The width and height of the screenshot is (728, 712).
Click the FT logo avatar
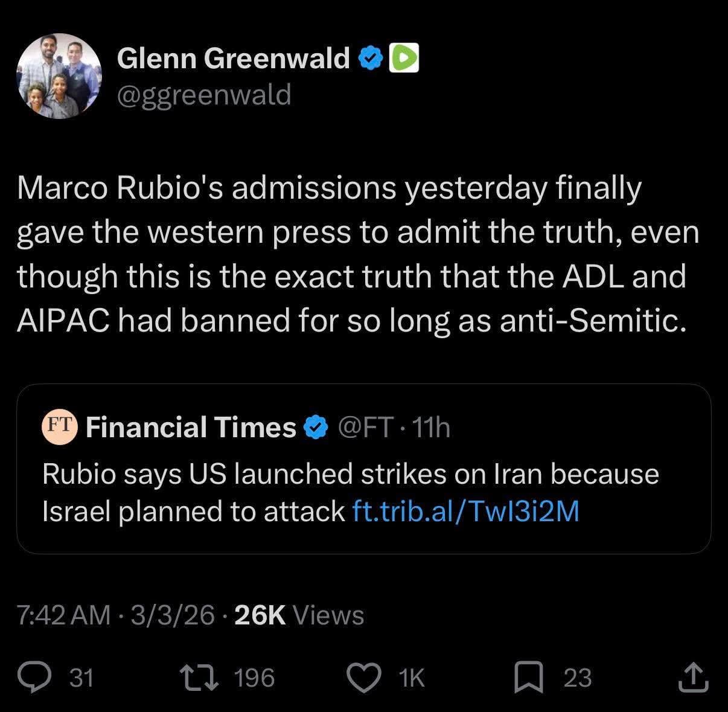[59, 427]
